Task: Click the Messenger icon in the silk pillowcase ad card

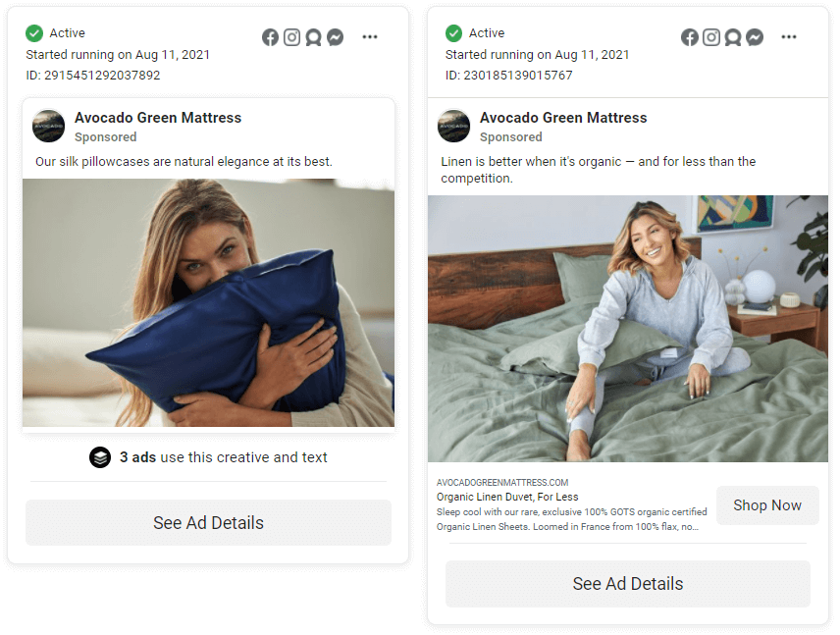Action: 336,37
